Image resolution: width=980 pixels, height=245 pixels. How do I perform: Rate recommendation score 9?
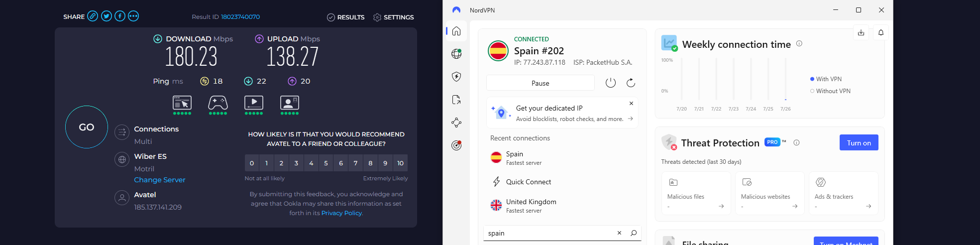tap(385, 163)
